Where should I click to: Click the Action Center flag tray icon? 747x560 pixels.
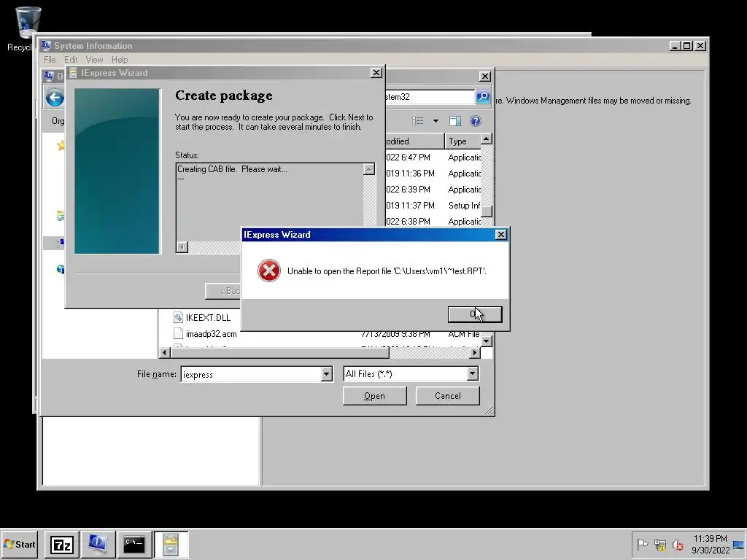642,544
